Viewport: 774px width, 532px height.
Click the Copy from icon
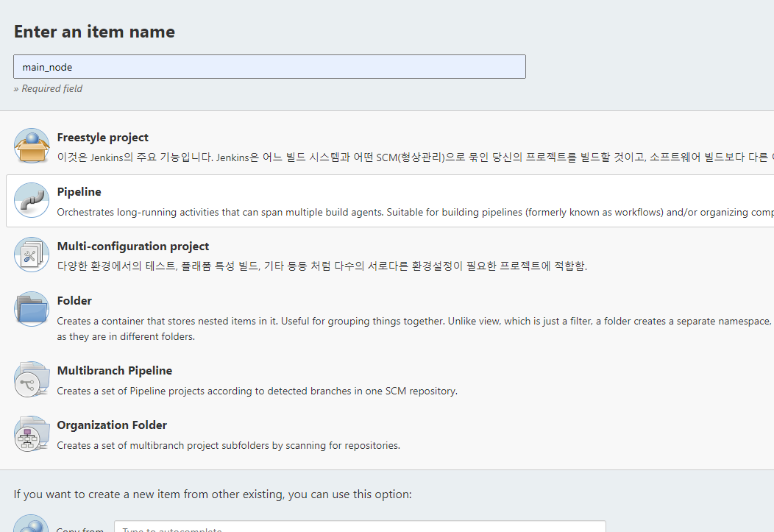point(32,523)
